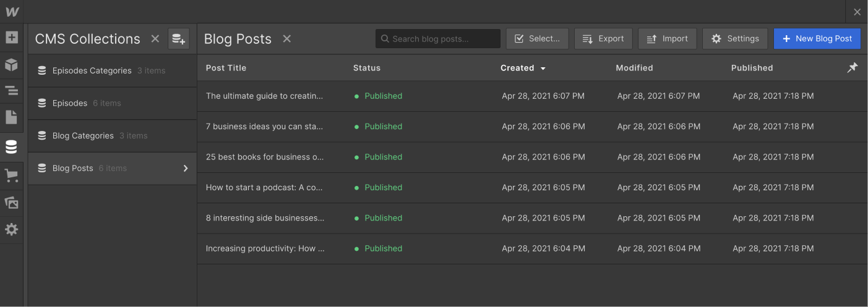Click Published status of '8 interesting side businesses' row
This screenshot has height=307, width=868.
[378, 217]
